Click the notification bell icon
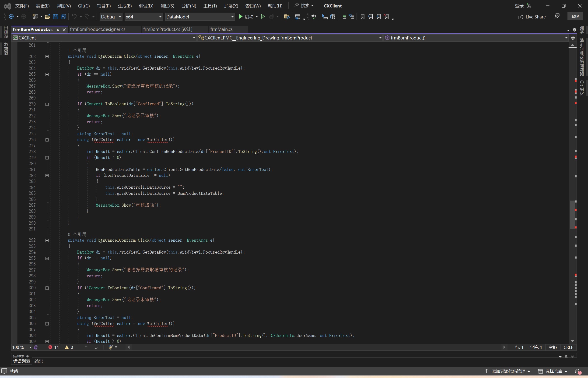588x378 pixels. pos(578,371)
